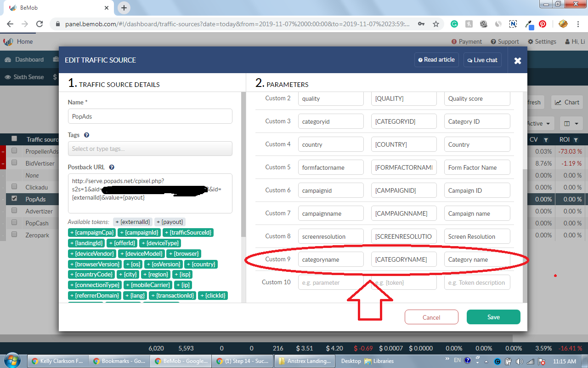The width and height of the screenshot is (588, 368).
Task: Uncheck the PopAds row checkbox
Action: [x=15, y=199]
